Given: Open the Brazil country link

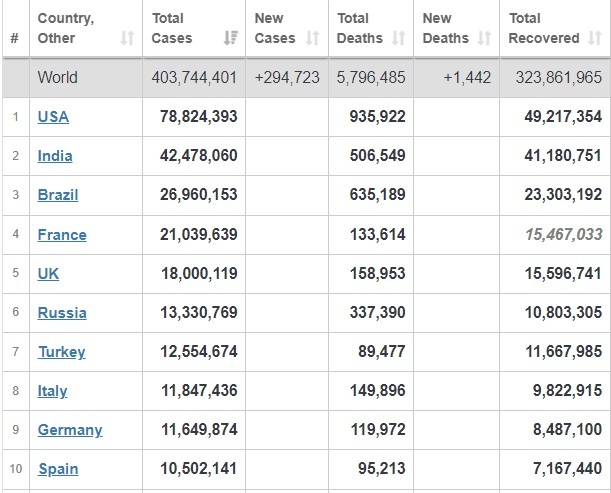Looking at the screenshot, I should 58,195.
